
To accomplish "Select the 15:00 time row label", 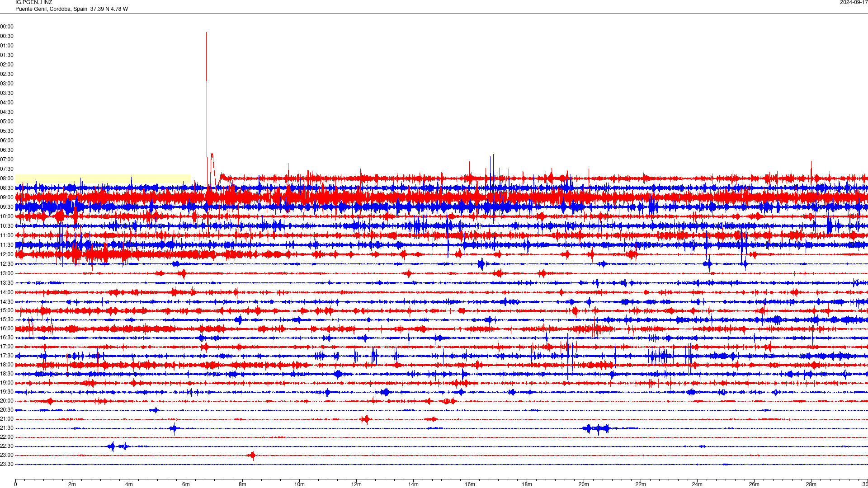I will [7, 310].
